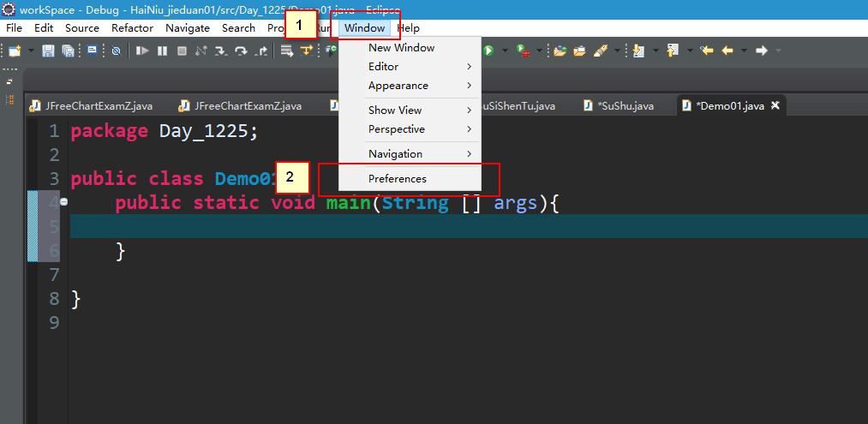The width and height of the screenshot is (868, 424).
Task: Click the Terminate (stop) debug icon
Action: pyautogui.click(x=182, y=51)
